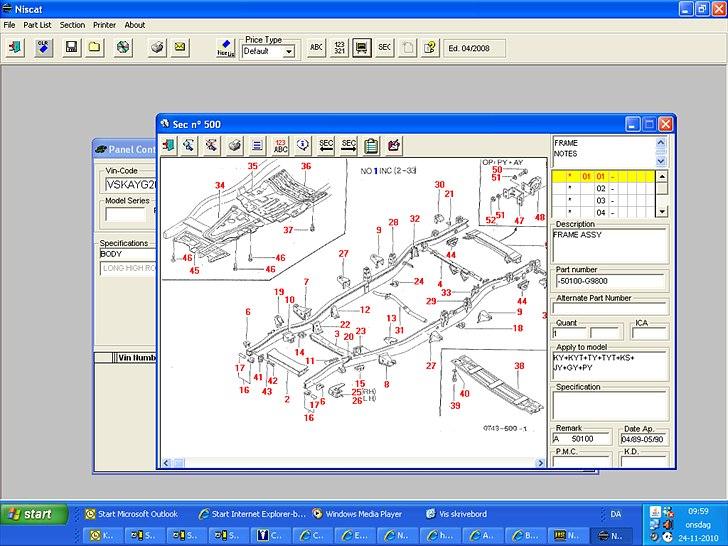Click the Part number input field
Image resolution: width=728 pixels, height=546 pixels.
coord(610,284)
